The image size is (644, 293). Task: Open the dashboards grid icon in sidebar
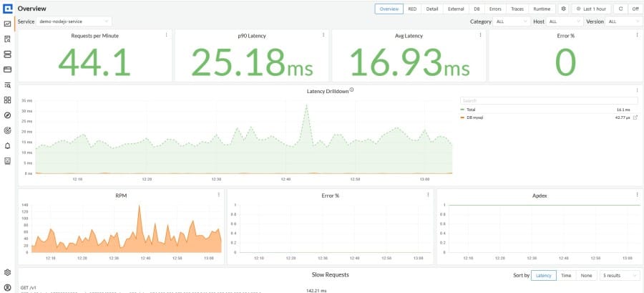[7, 100]
